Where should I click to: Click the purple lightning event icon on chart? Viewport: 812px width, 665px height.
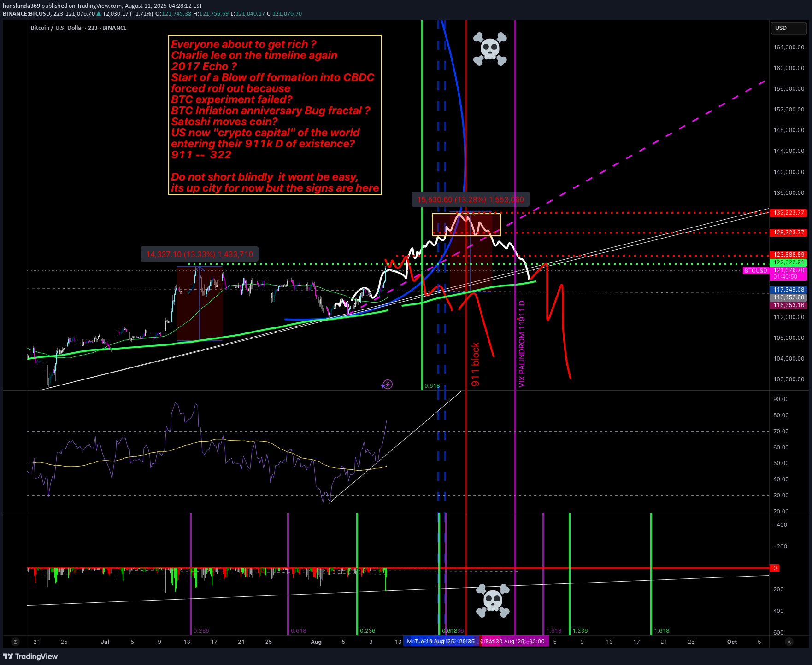387,384
